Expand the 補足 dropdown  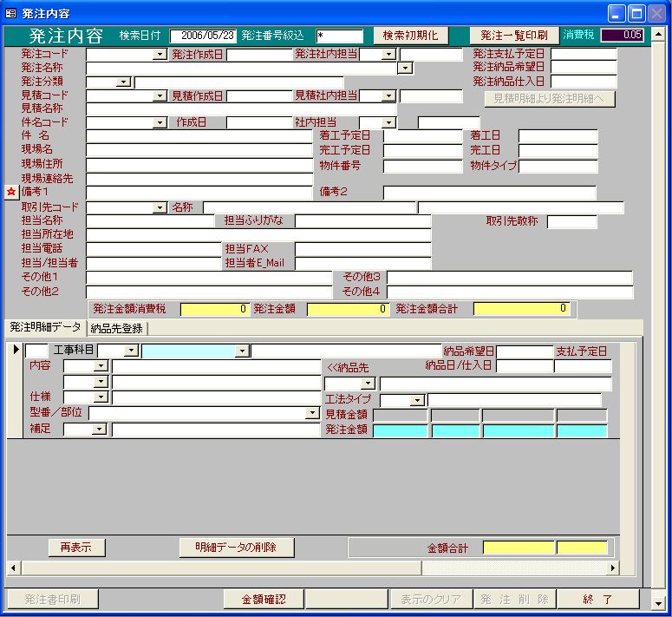pos(100,429)
